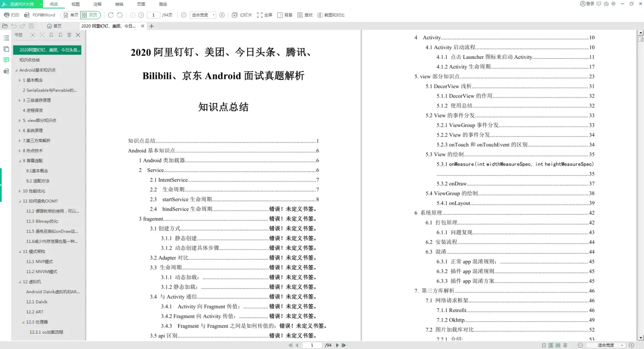
Task: Expand the 1 基本概念 bookmark
Action: (20, 80)
